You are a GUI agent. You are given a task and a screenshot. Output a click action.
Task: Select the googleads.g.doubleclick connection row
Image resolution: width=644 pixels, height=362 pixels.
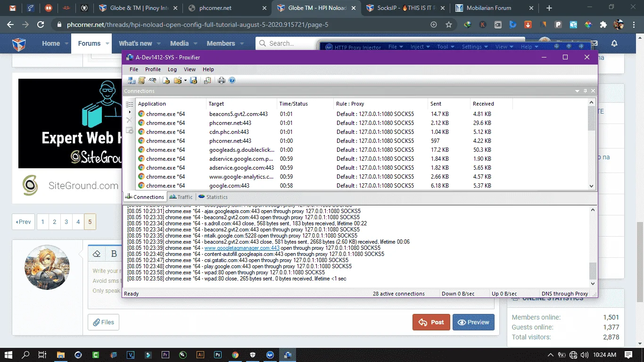(x=362, y=150)
